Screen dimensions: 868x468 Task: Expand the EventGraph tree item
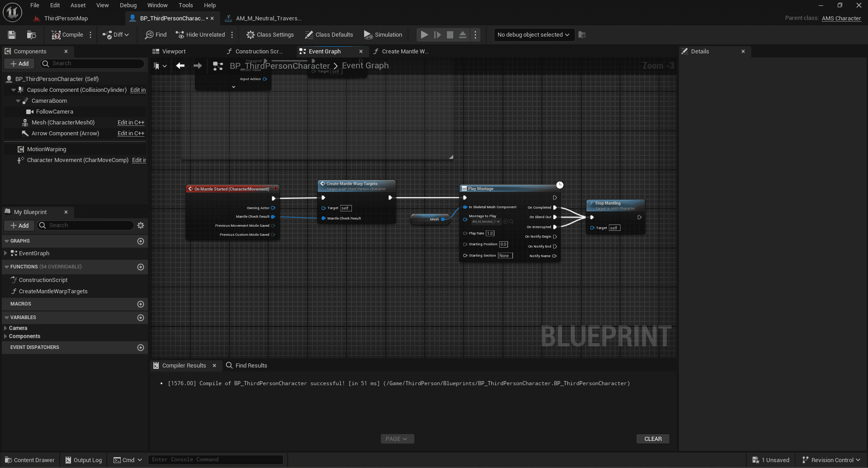point(5,253)
